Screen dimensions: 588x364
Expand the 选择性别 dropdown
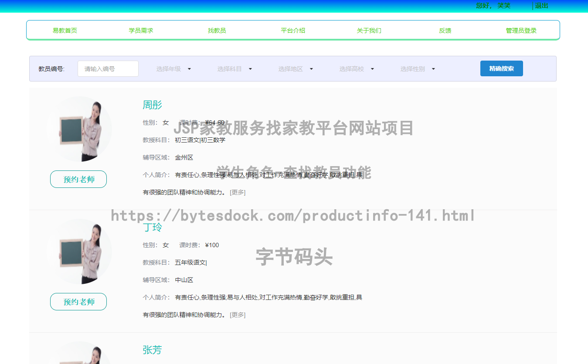click(x=418, y=69)
